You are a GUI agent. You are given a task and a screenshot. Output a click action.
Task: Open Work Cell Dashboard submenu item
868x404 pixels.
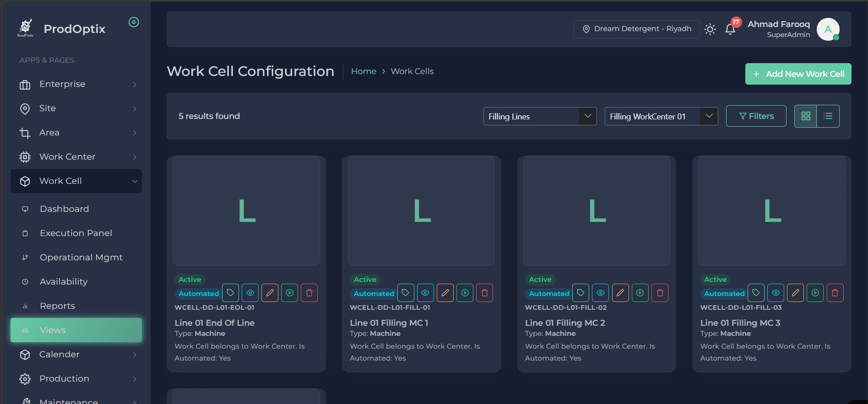[x=76, y=209]
